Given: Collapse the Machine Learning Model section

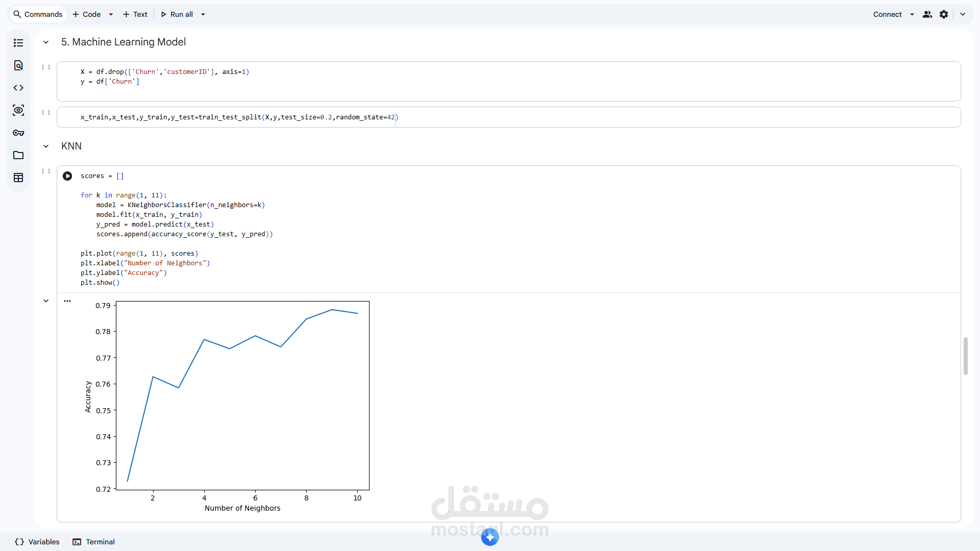Looking at the screenshot, I should pos(46,42).
